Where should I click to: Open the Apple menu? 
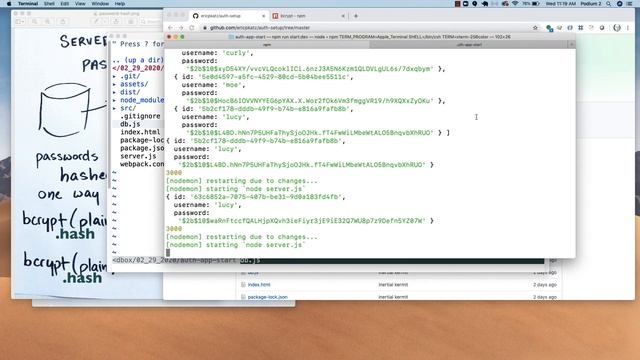coord(9,4)
